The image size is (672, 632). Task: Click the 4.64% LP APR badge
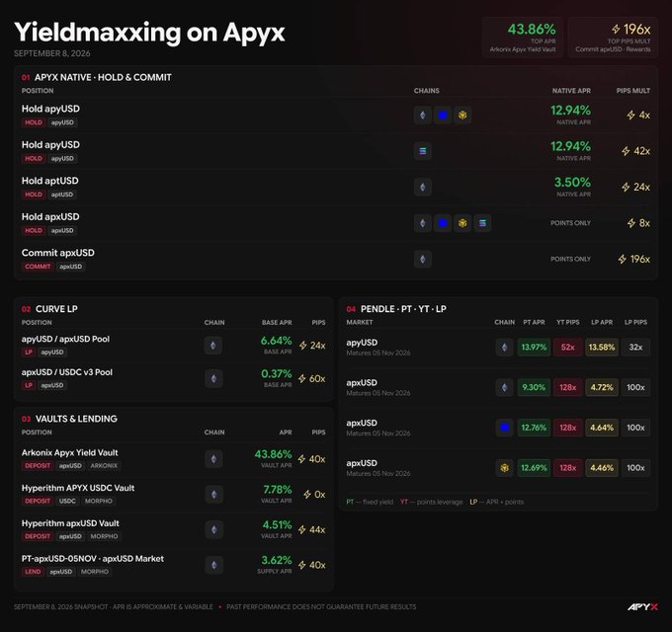coord(602,428)
